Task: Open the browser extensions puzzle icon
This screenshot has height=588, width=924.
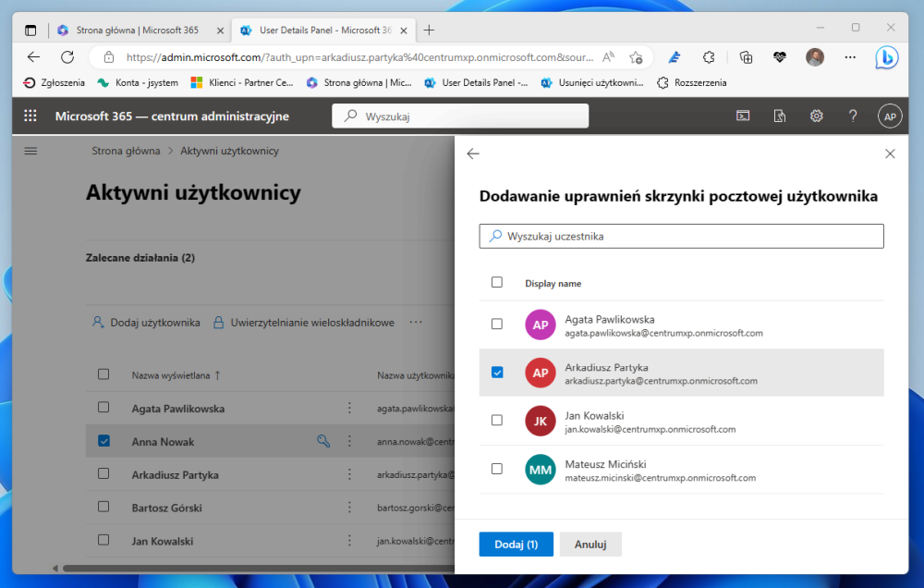Action: pos(709,57)
